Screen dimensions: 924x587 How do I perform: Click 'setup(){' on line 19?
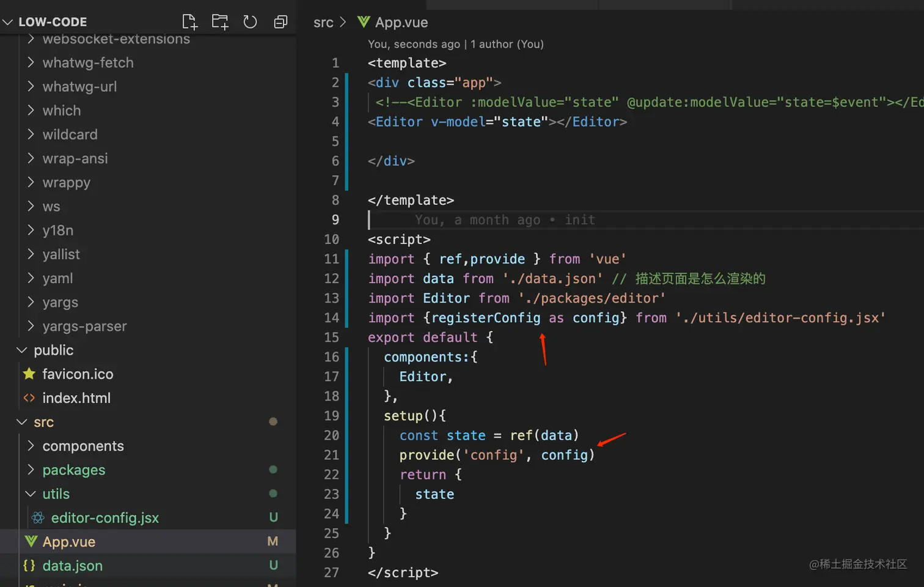415,416
